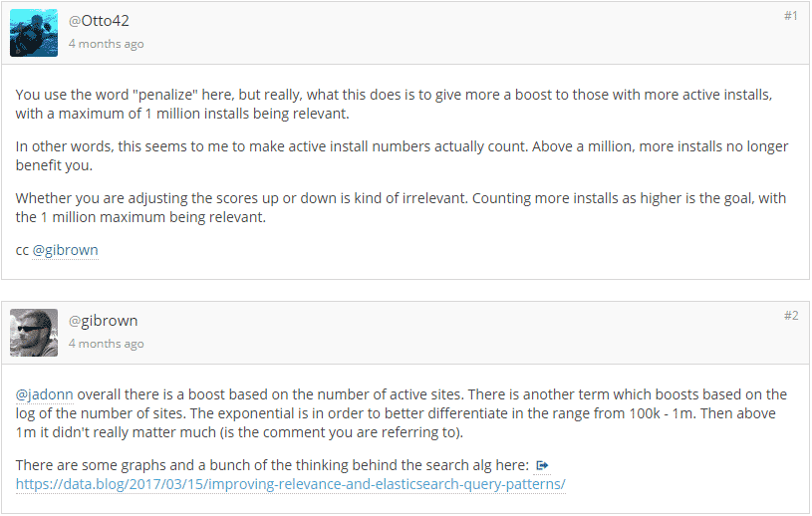This screenshot has height=516, width=812.
Task: Open the @gibrown author name heading the second comment
Action: (x=103, y=321)
